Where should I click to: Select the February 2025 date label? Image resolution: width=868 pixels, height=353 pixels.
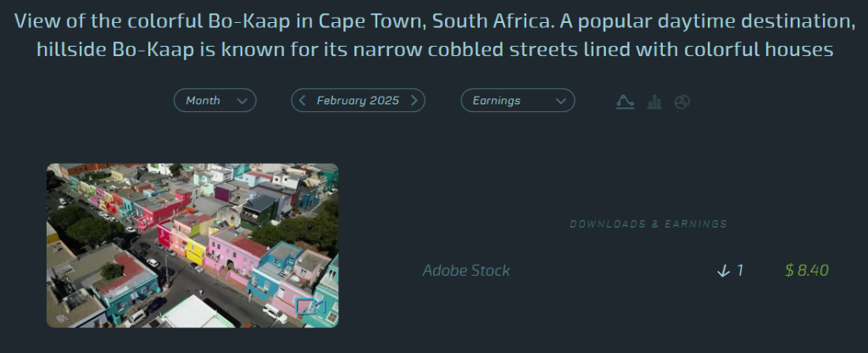(x=358, y=101)
